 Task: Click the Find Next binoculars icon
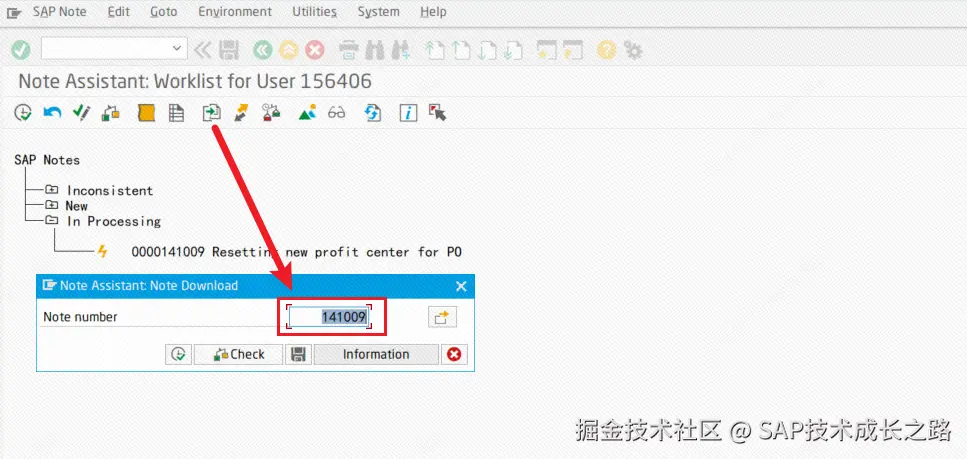[x=401, y=50]
